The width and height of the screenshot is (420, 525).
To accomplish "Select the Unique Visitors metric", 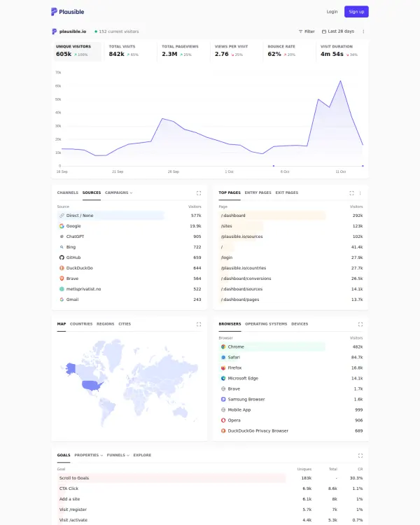I will 78,51.
